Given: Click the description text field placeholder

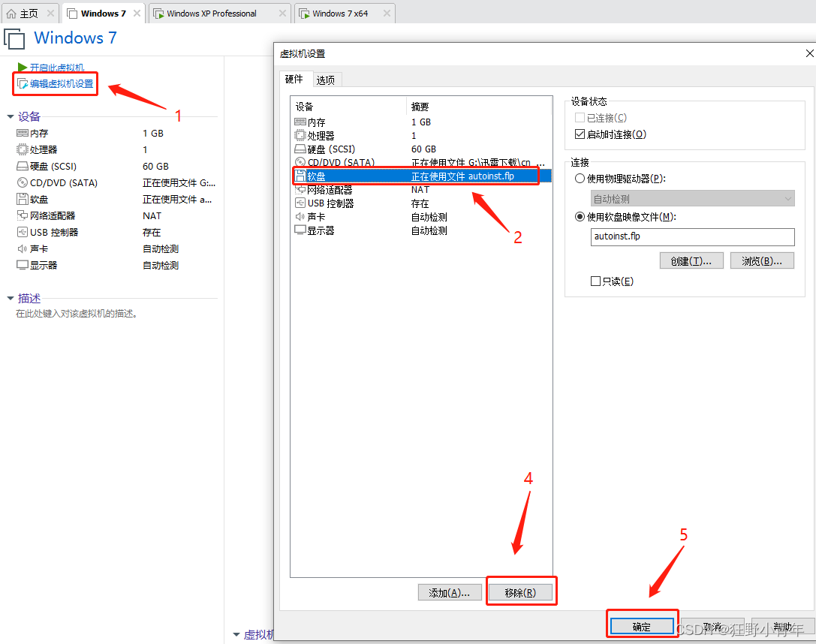Looking at the screenshot, I should (x=77, y=314).
